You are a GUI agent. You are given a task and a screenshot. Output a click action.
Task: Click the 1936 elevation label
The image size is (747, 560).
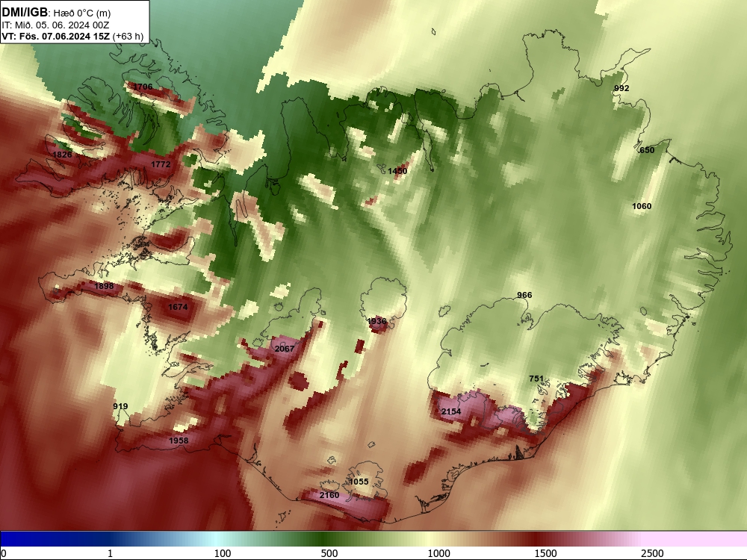coord(376,321)
